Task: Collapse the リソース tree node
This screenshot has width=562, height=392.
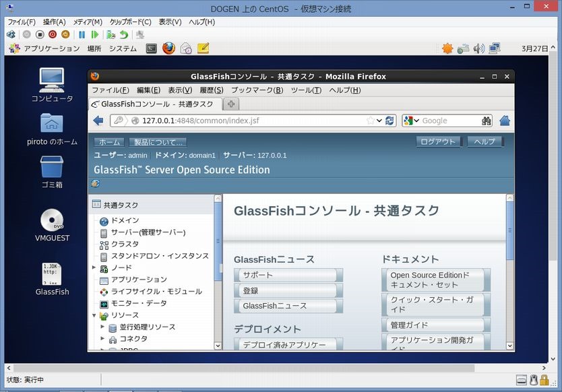Action: click(94, 315)
